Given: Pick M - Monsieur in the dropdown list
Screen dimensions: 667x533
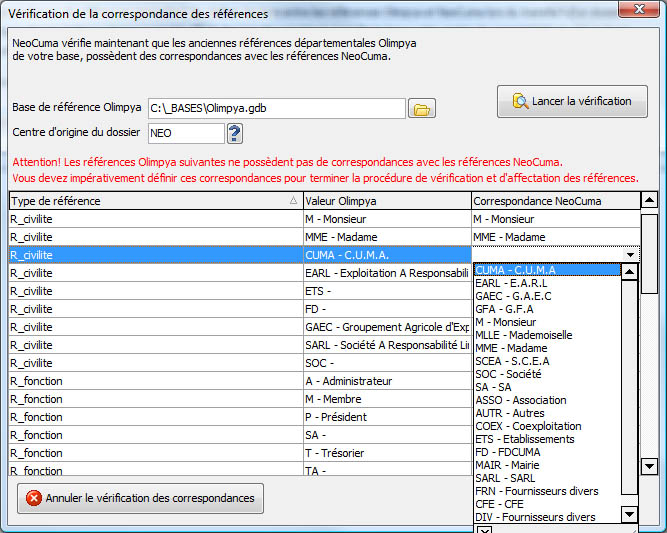Looking at the screenshot, I should coord(547,322).
